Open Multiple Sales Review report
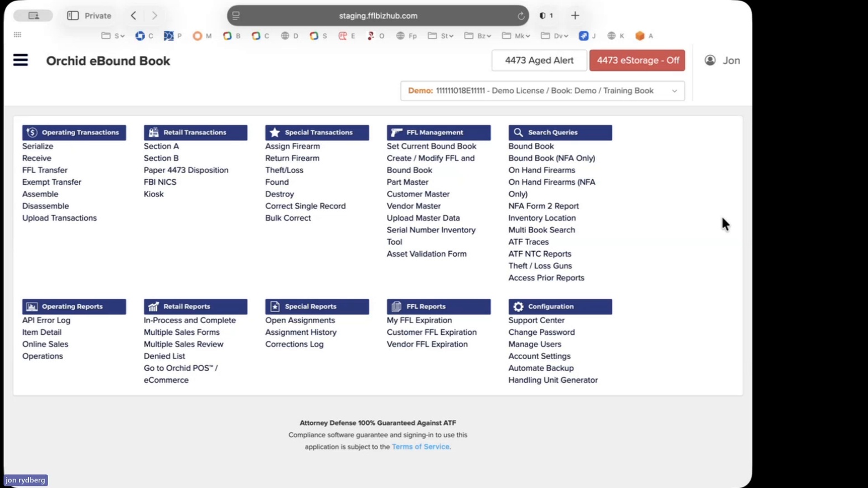The image size is (868, 488). 183,344
